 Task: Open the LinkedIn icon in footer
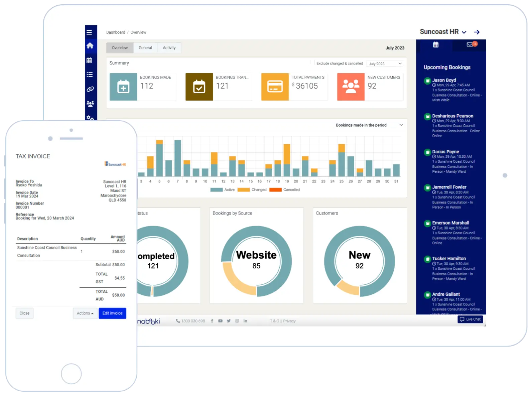tap(245, 321)
